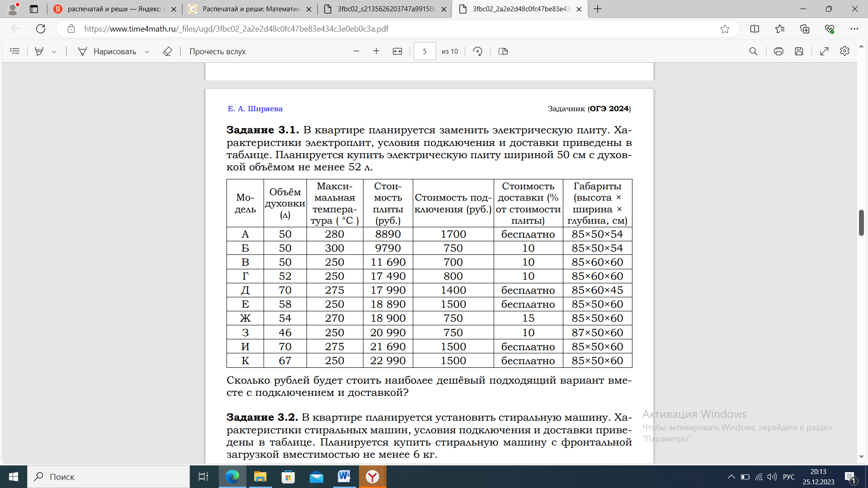Screen dimensions: 868x488
Task: Expand highlight color options arrow
Action: click(x=54, y=52)
